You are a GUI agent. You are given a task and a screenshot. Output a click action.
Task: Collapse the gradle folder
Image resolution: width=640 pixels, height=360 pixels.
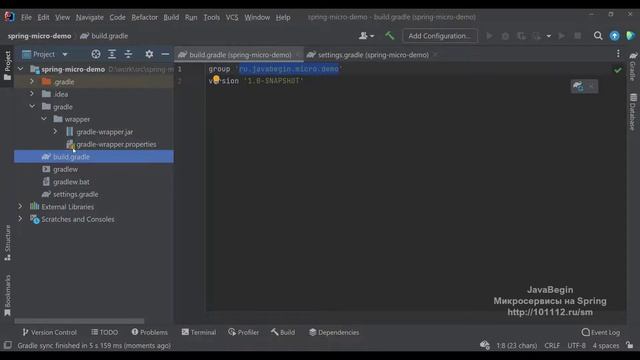pos(32,107)
